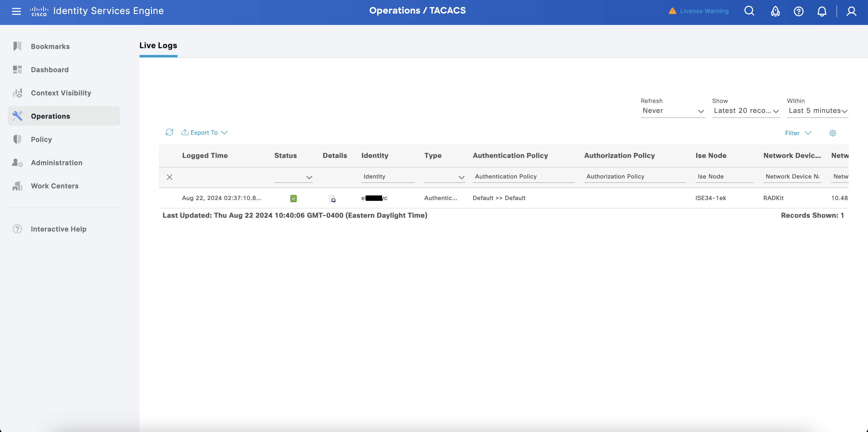Screen dimensions: 868x432
Task: Click the ISE34-1ek node cell
Action: (x=711, y=198)
